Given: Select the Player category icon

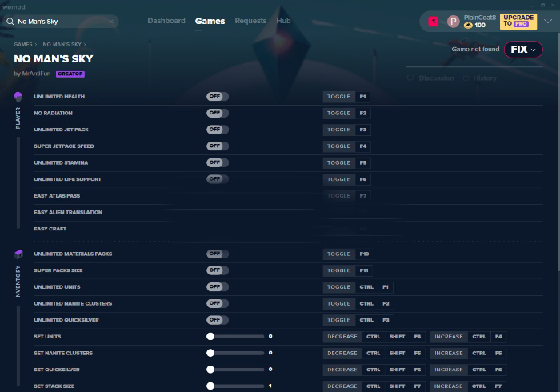Looking at the screenshot, I should (18, 96).
